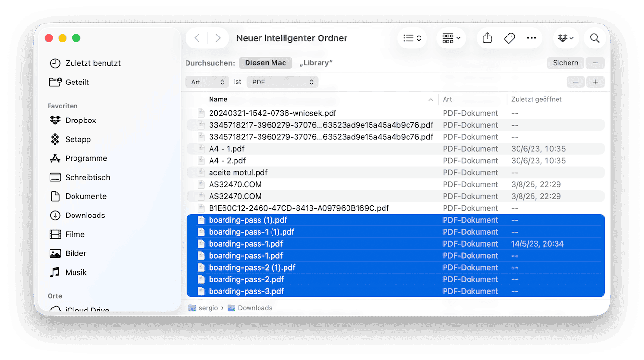
Task: Change list view mode selector
Action: click(412, 38)
